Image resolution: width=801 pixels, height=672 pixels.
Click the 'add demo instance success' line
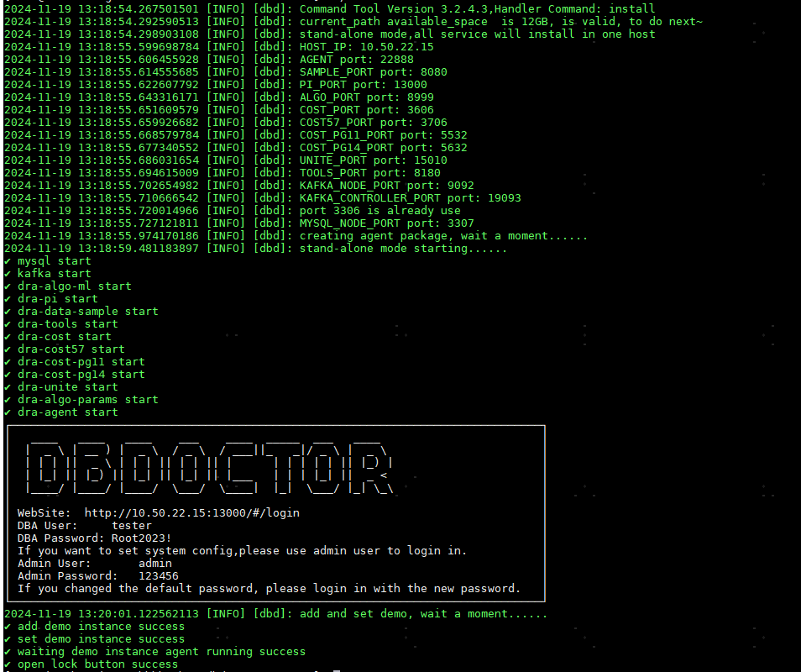click(x=95, y=627)
